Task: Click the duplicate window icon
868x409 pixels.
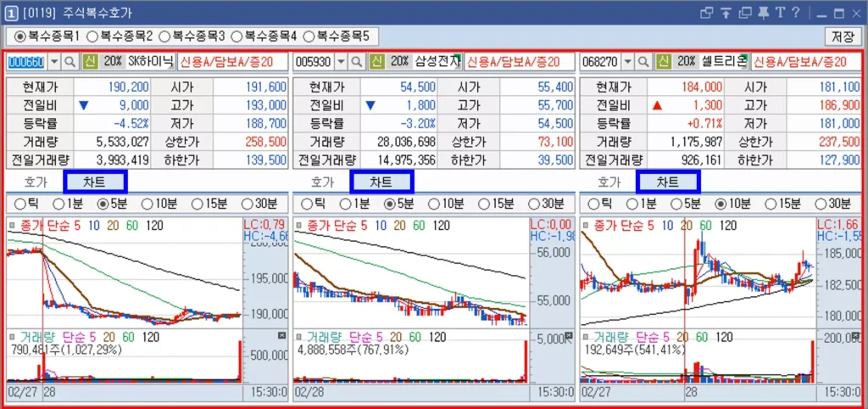Action: [746, 13]
